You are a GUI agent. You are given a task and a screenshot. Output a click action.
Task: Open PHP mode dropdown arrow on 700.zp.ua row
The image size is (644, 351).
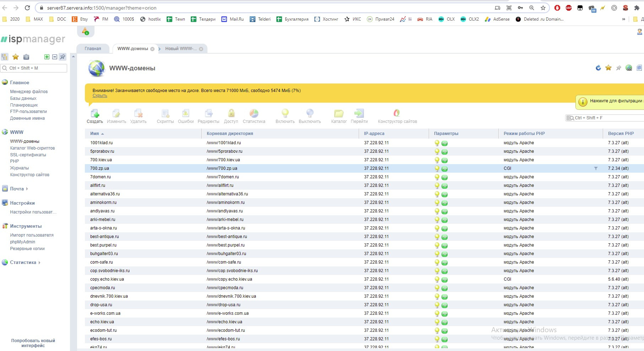[596, 168]
